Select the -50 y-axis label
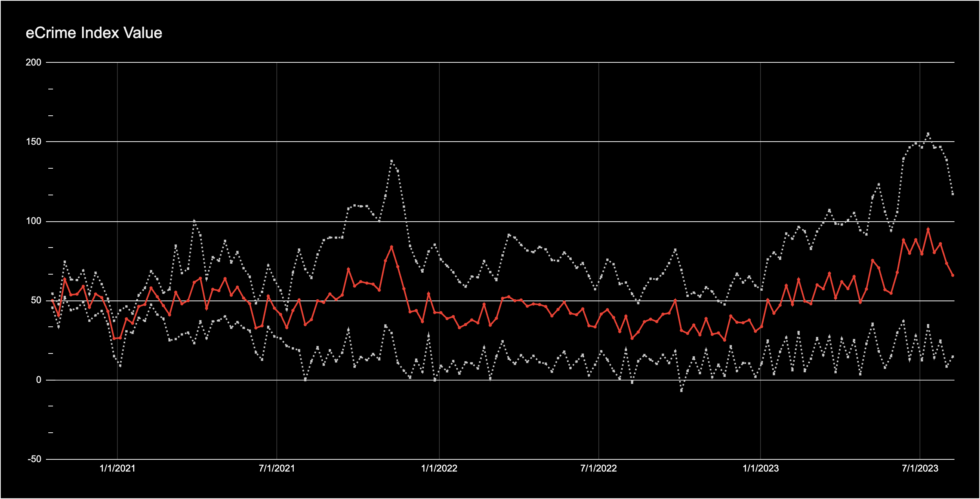This screenshot has width=980, height=499. [34, 459]
